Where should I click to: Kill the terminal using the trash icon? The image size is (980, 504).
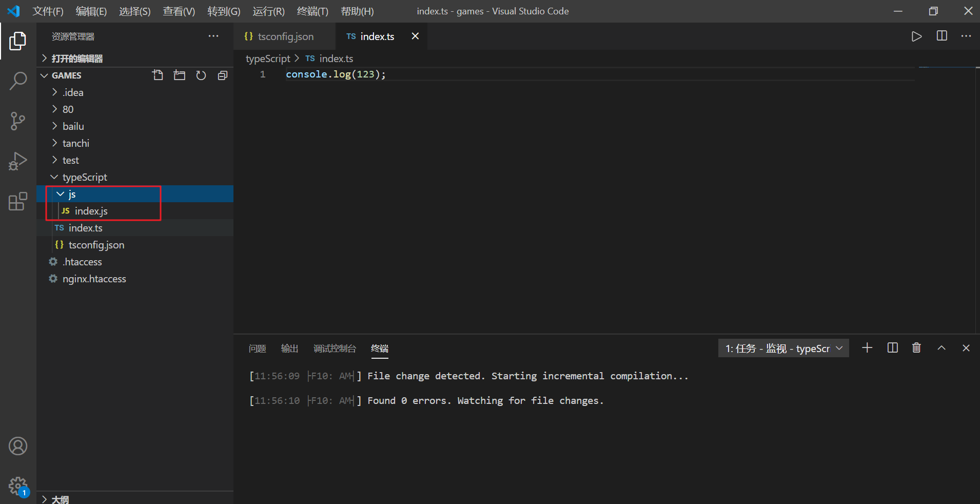pos(917,348)
